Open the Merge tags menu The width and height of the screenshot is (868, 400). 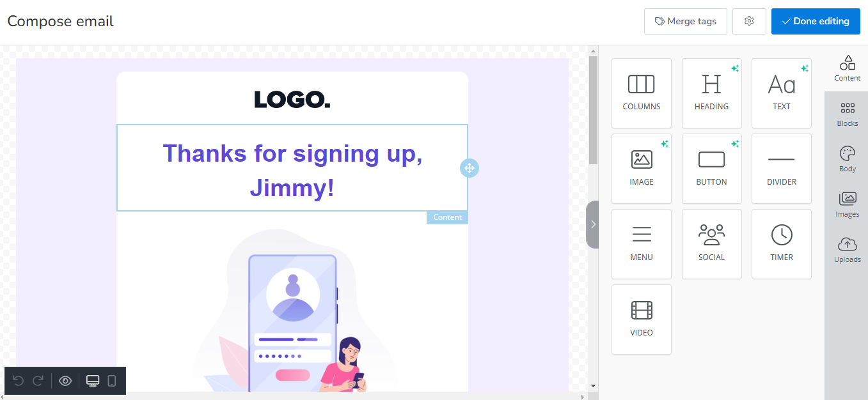click(685, 21)
